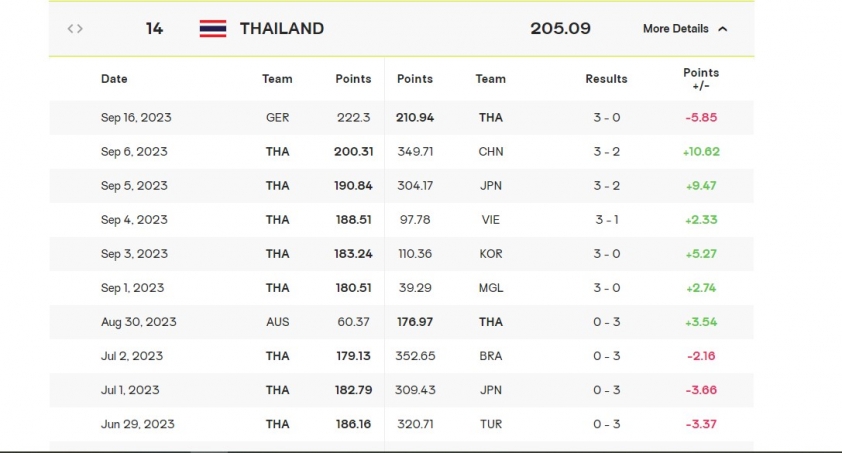The width and height of the screenshot is (842, 453).
Task: Click the BRA team abbreviation
Action: (491, 356)
